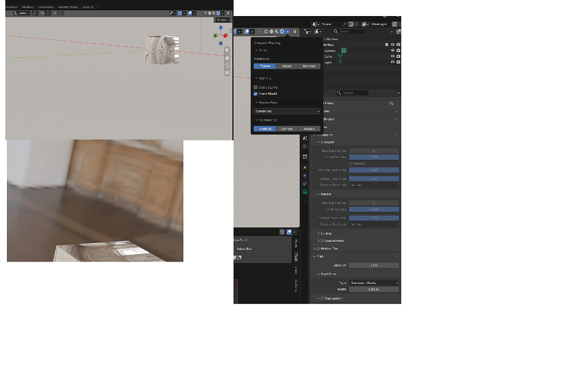The height and width of the screenshot is (378, 588).
Task: Open the Global transform orientation dropdown
Action: (x=22, y=13)
